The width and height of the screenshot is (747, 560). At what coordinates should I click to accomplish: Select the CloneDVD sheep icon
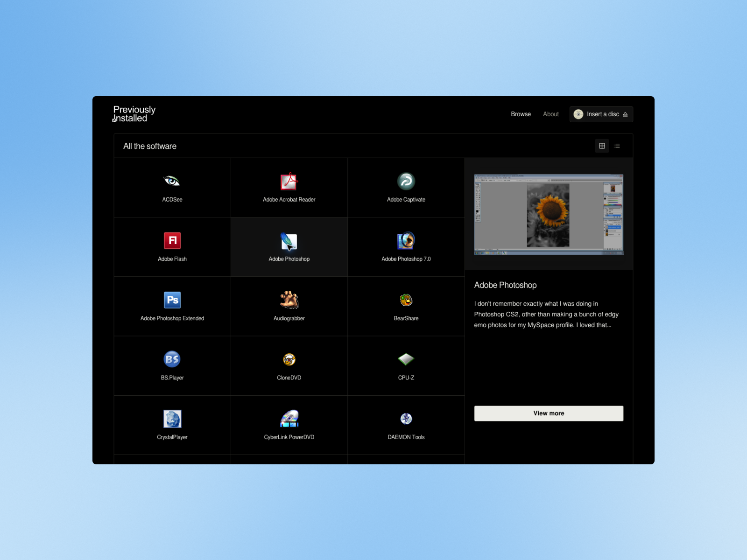point(289,359)
